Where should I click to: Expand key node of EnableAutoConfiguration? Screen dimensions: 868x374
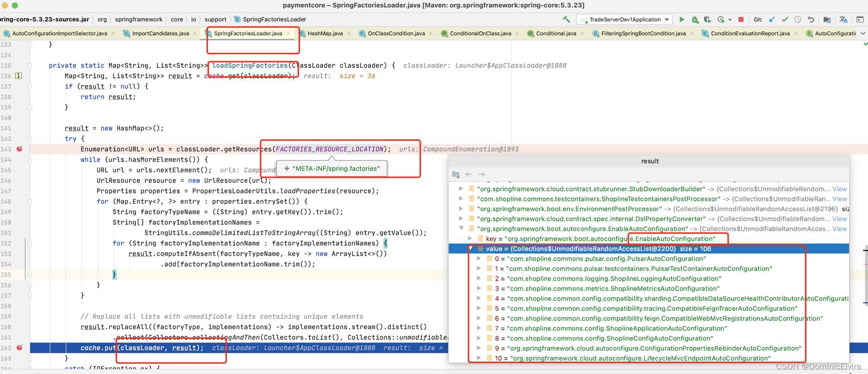pyautogui.click(x=470, y=239)
